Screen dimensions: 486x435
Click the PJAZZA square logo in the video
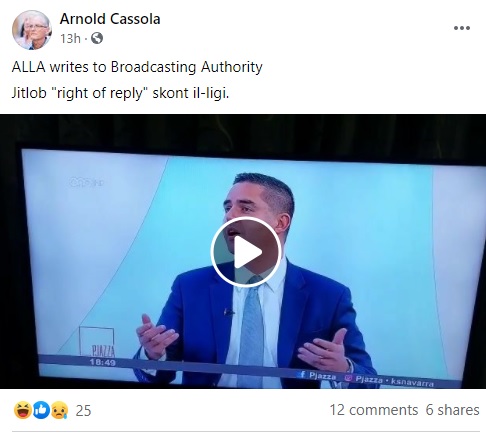pyautogui.click(x=97, y=342)
